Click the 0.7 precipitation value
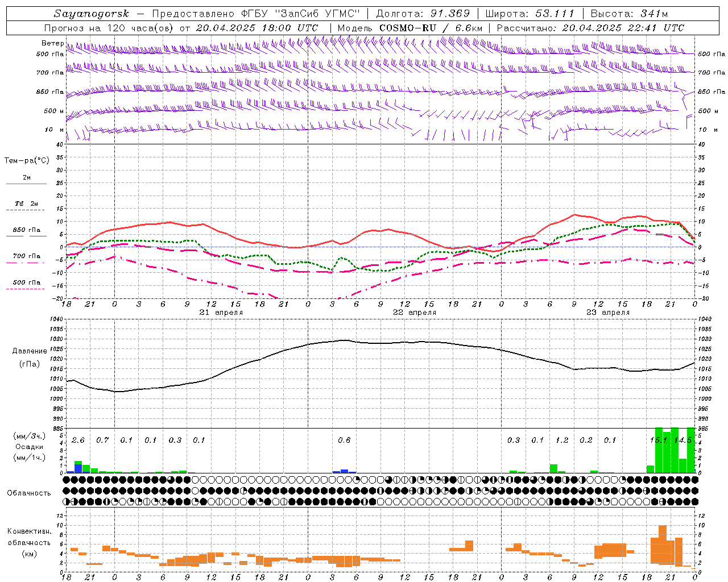Screen dimensions: 728x582 pyautogui.click(x=102, y=440)
